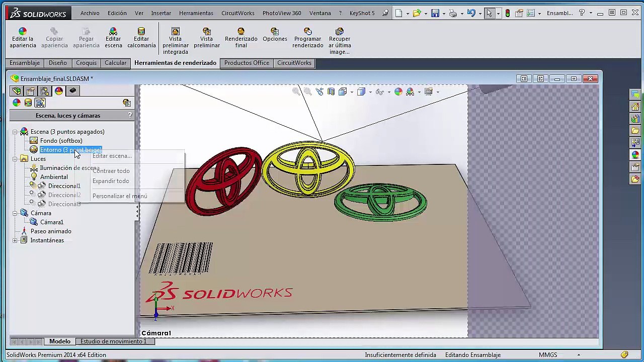Toggle the Direccional1 light off
This screenshot has height=362, width=644.
coord(33,185)
